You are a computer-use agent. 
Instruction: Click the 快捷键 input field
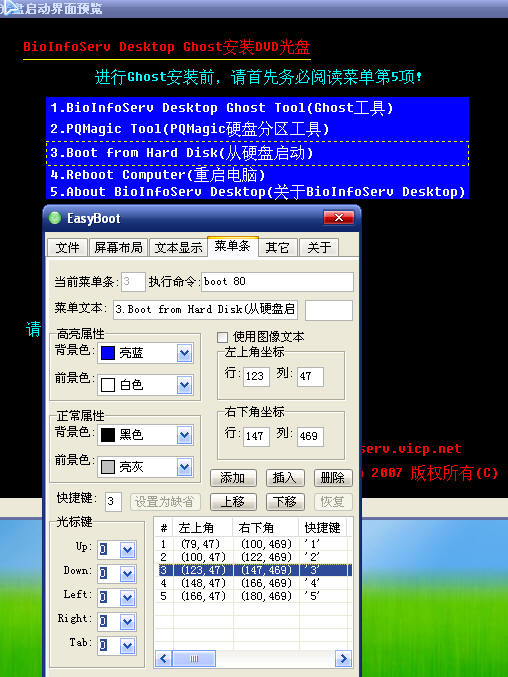[113, 502]
